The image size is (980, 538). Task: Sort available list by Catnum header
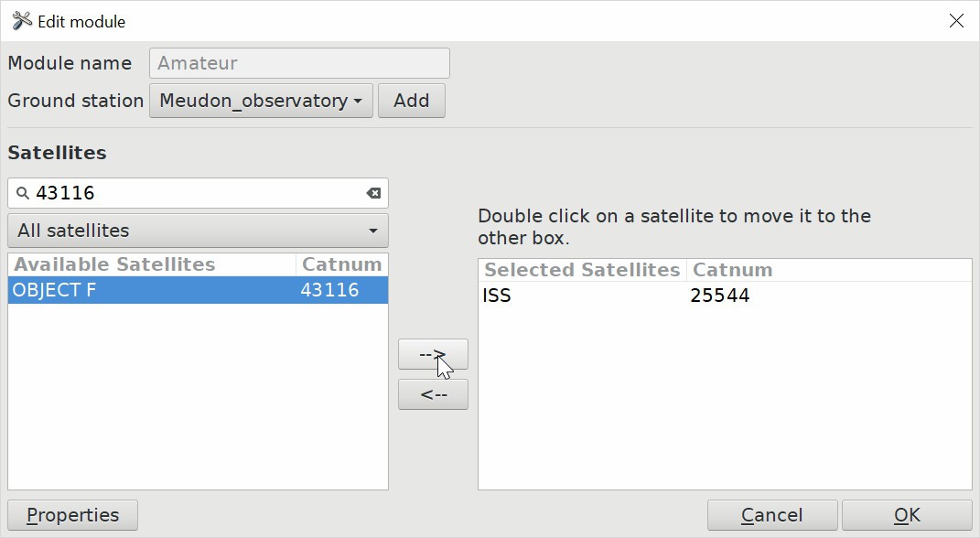pyautogui.click(x=341, y=264)
